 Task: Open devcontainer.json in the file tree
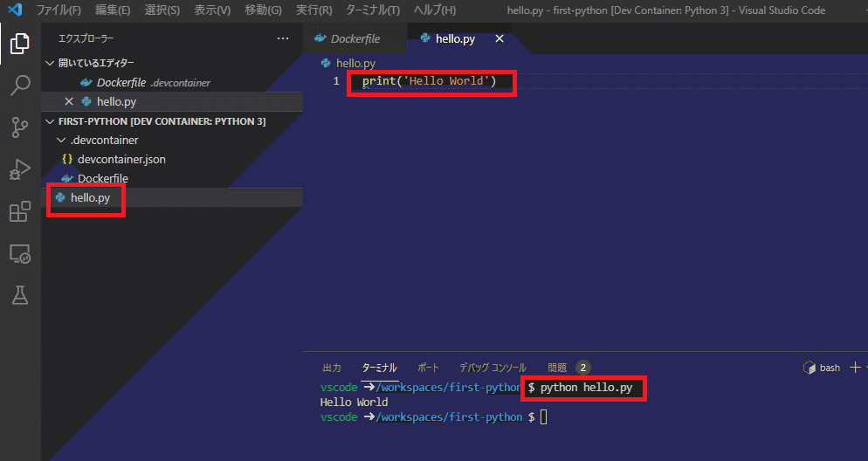click(x=172, y=160)
